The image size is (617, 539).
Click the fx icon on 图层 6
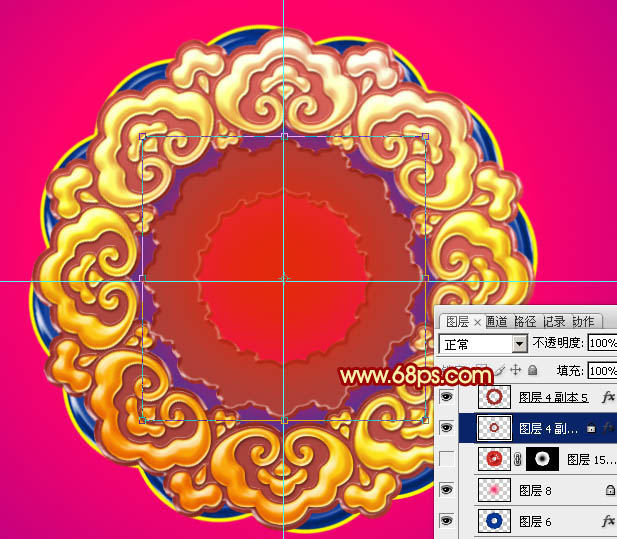608,521
